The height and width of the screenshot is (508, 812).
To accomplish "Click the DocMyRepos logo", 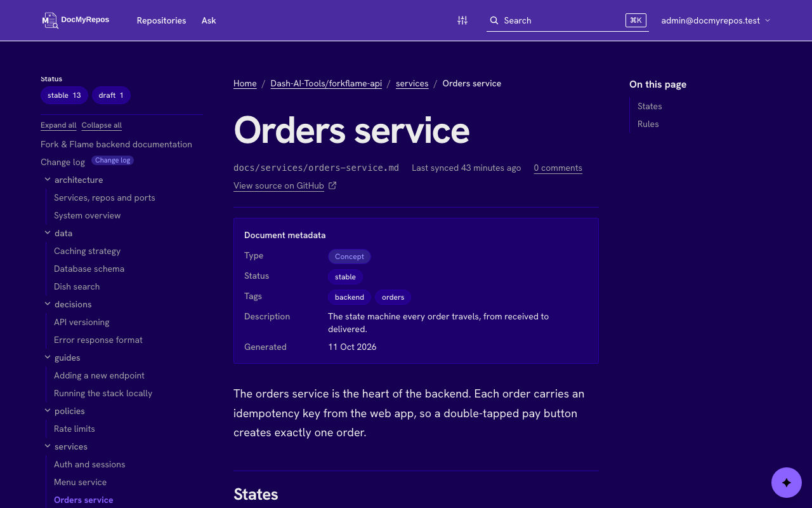I will [x=75, y=20].
